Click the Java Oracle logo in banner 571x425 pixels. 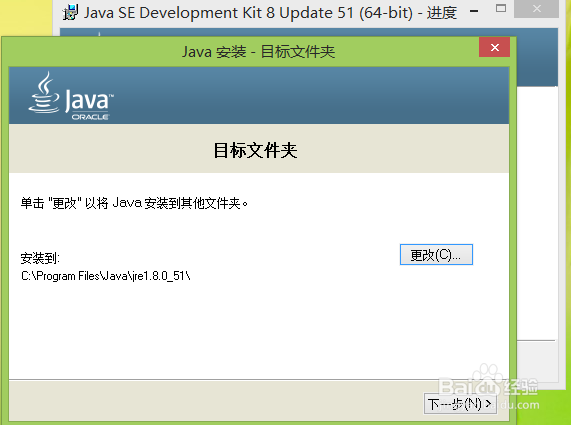coord(71,96)
